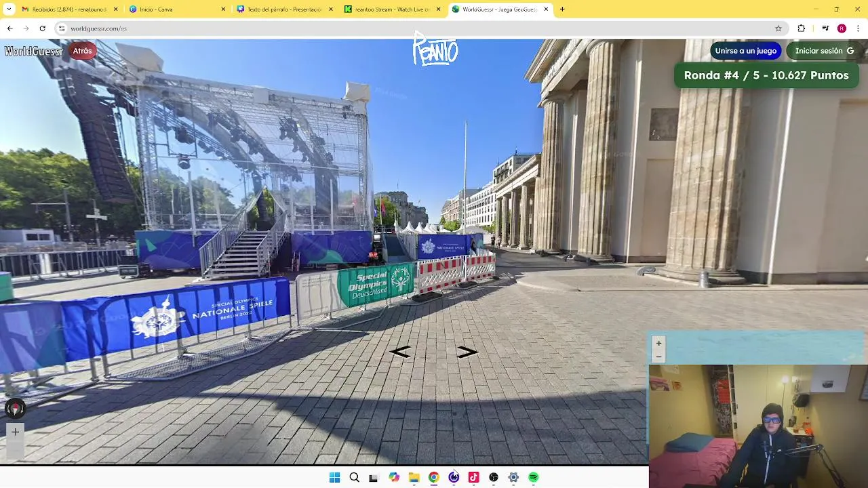The image size is (868, 488).
Task: Open the media controls icon in toolbar
Action: [825, 28]
